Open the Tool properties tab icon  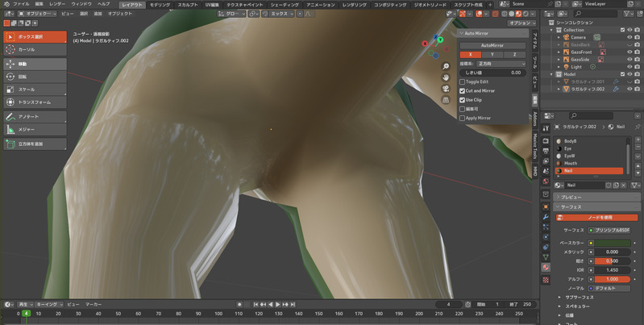[x=546, y=128]
